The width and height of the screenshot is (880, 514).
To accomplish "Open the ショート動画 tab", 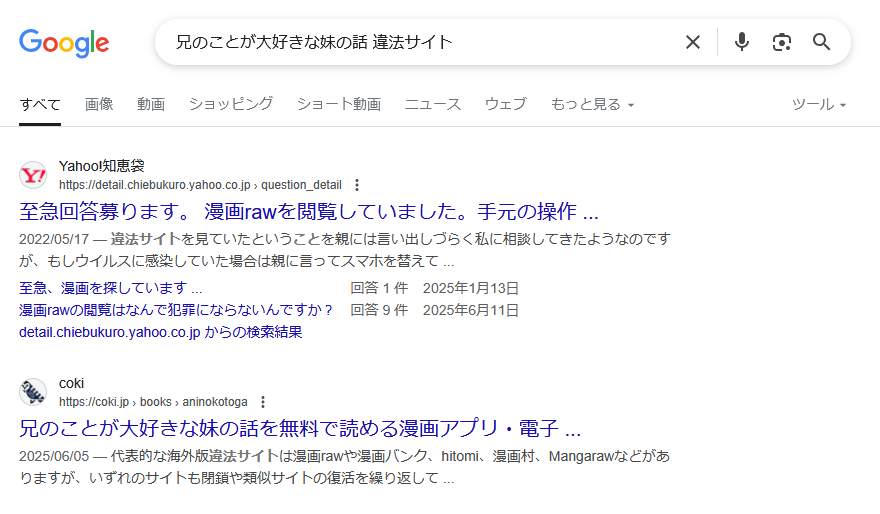I will tap(339, 104).
